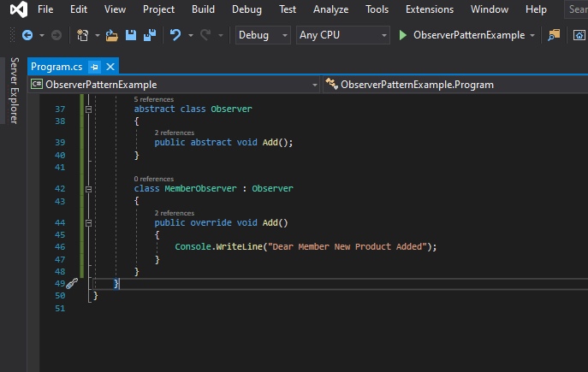Collapse the MemberObserver class block
Screen dimensions: 588x372
pos(88,189)
